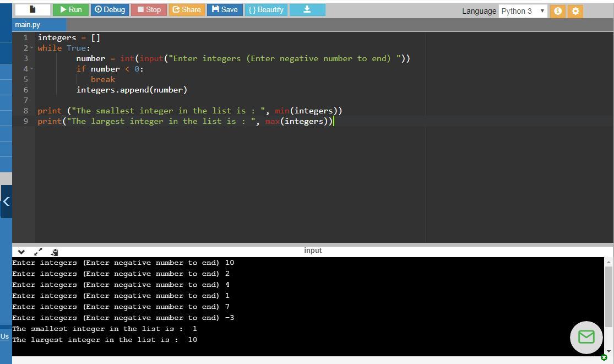
Task: Expand the left sidebar with arrow
Action: (x=6, y=202)
